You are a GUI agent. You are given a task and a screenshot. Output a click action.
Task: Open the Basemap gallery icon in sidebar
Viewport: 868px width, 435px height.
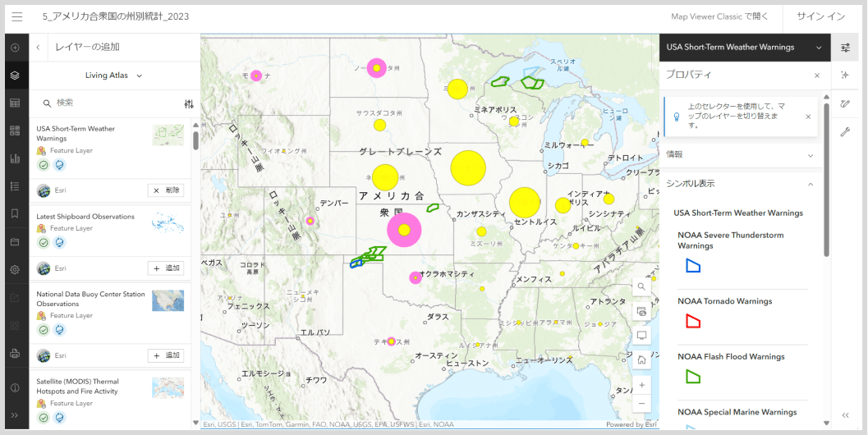point(15,130)
